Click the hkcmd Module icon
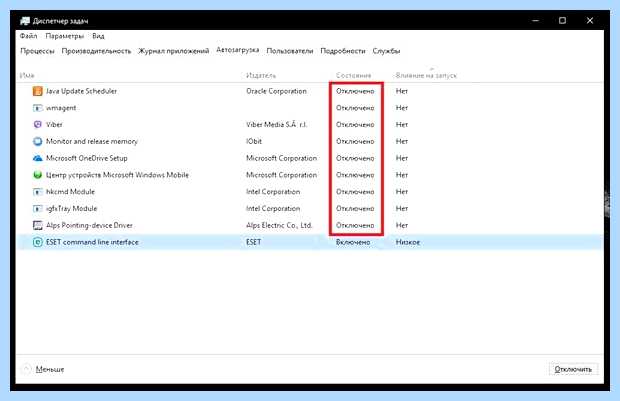620x401 pixels. pos(38,192)
